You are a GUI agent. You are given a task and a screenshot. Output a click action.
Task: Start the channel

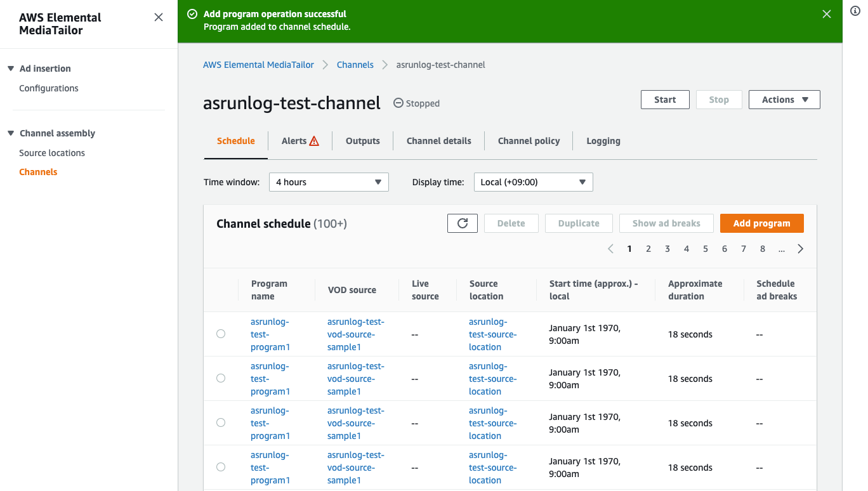click(665, 100)
